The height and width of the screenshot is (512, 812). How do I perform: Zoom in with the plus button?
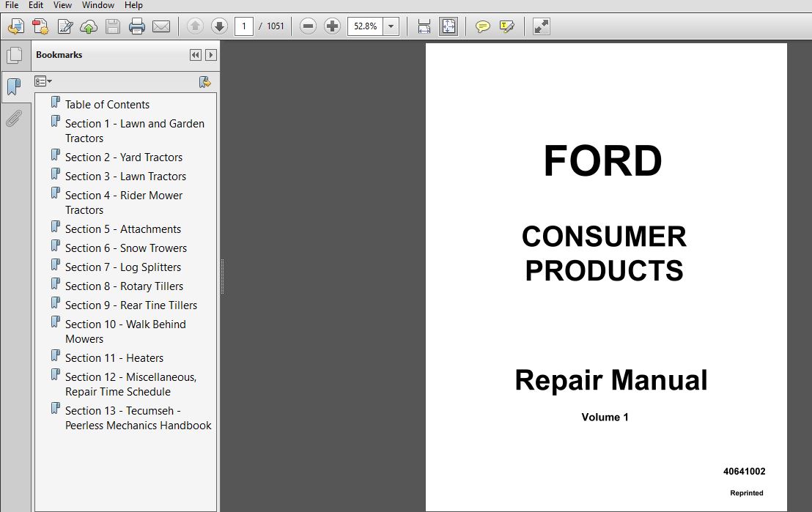click(x=332, y=26)
